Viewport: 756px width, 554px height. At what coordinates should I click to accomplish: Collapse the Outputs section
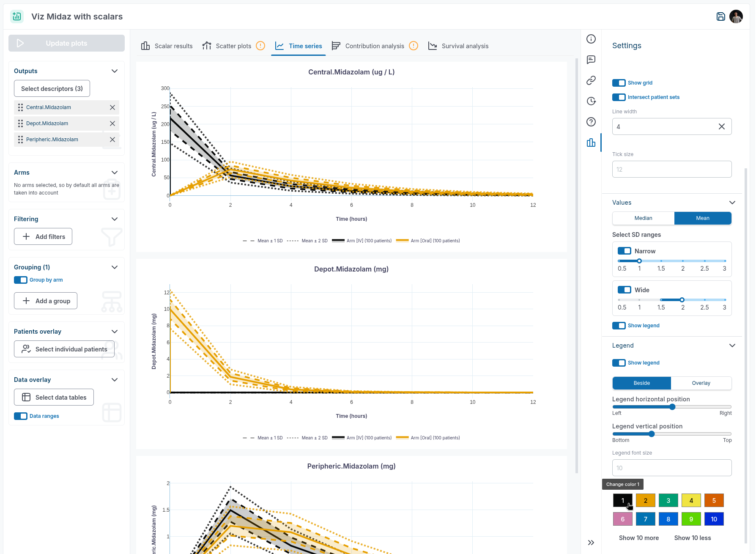(x=115, y=71)
